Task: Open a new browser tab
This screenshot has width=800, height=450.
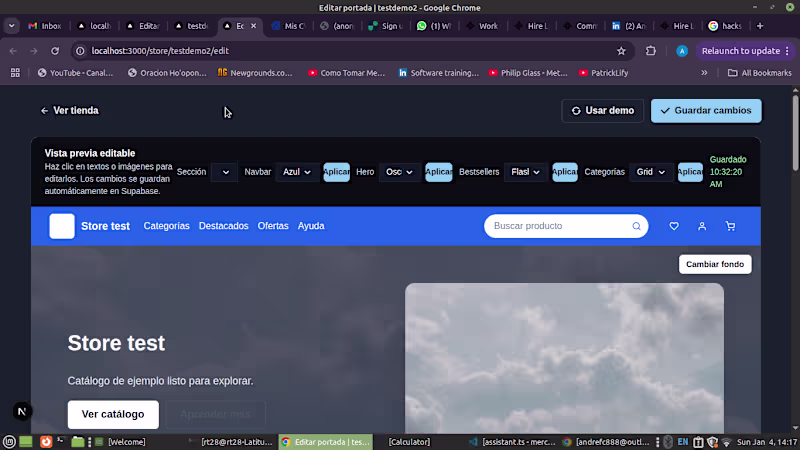Action: (x=760, y=26)
